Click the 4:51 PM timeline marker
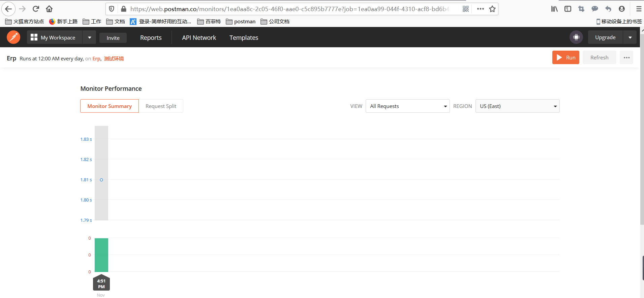This screenshot has height=298, width=644. point(101,283)
